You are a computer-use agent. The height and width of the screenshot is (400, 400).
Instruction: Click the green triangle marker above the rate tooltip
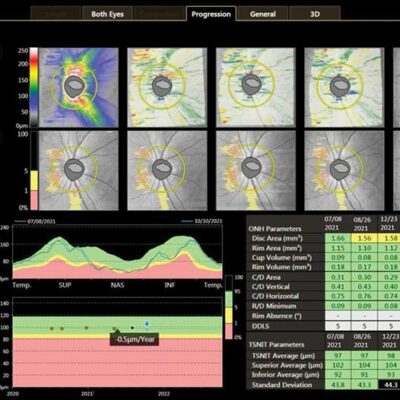(x=117, y=331)
